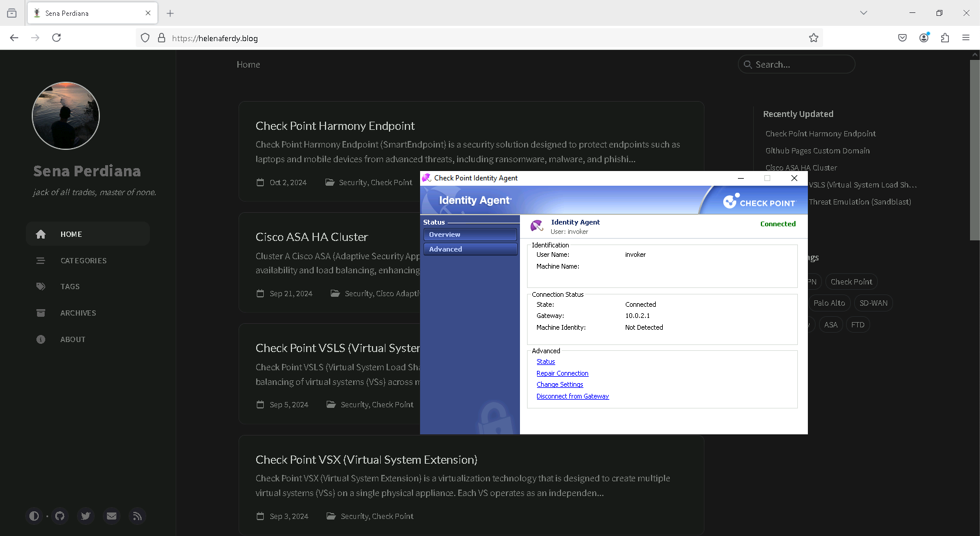This screenshot has height=536, width=980.
Task: Open the Firefox hamburger application menu
Action: coord(966,38)
